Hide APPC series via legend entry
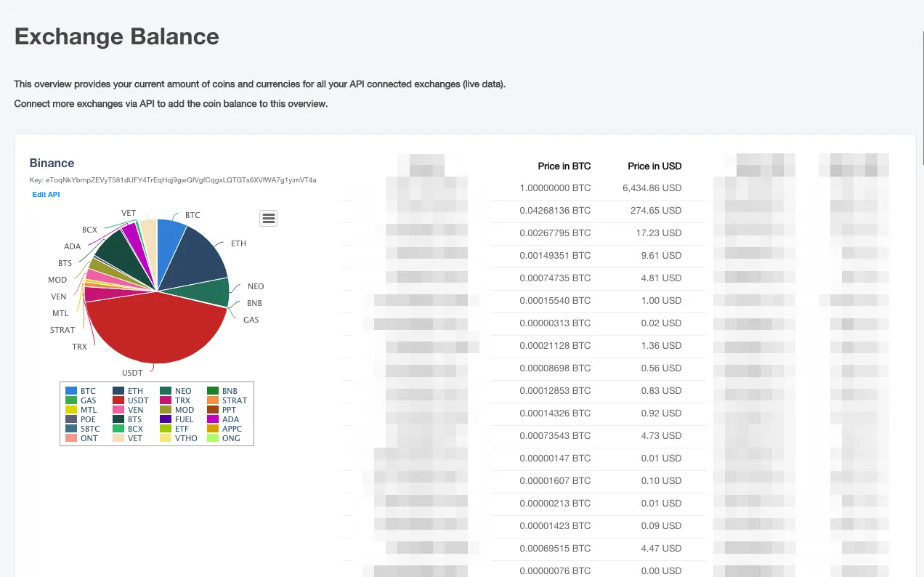The width and height of the screenshot is (924, 577). (224, 429)
